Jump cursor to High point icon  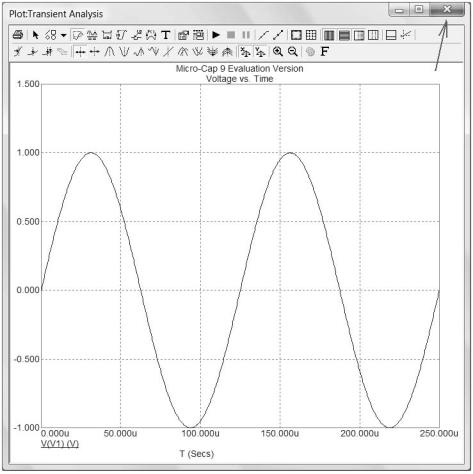[x=139, y=51]
